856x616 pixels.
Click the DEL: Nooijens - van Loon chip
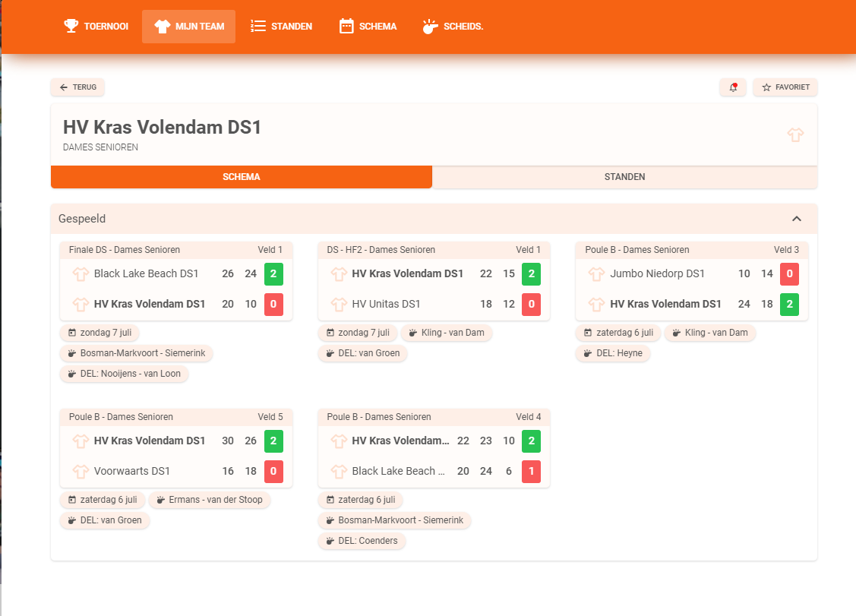pyautogui.click(x=124, y=374)
